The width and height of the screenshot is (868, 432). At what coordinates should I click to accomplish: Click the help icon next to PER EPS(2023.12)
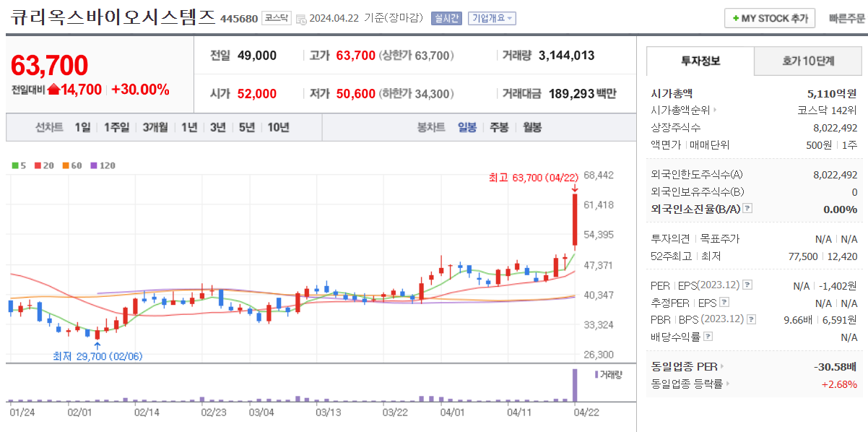coord(747,285)
